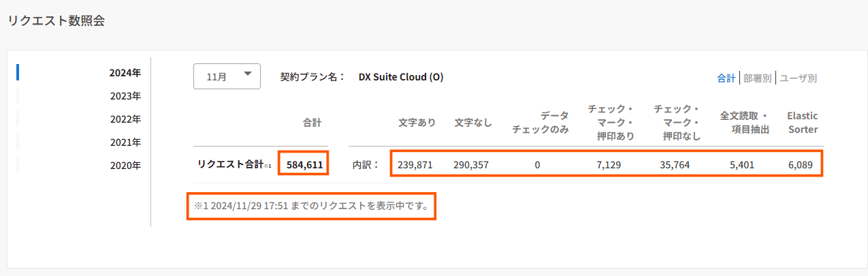Select the 2024年 year tab
The height and width of the screenshot is (276, 868).
tap(125, 72)
